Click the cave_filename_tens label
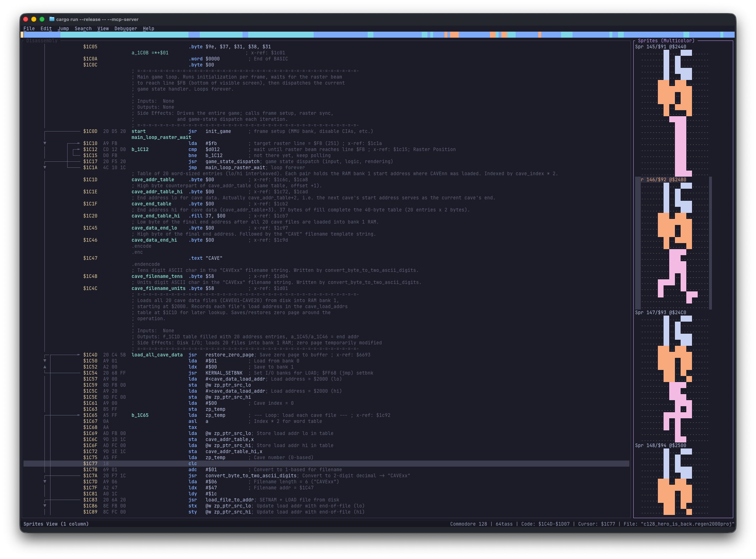 point(157,276)
